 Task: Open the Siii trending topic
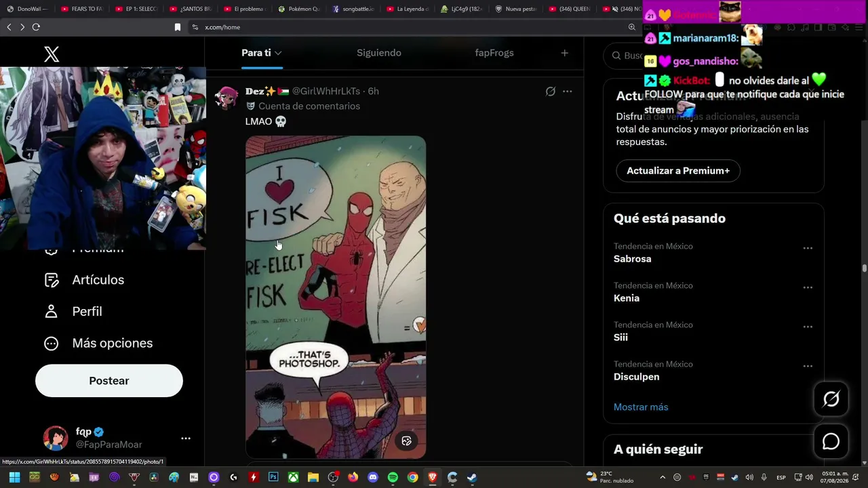[621, 338]
